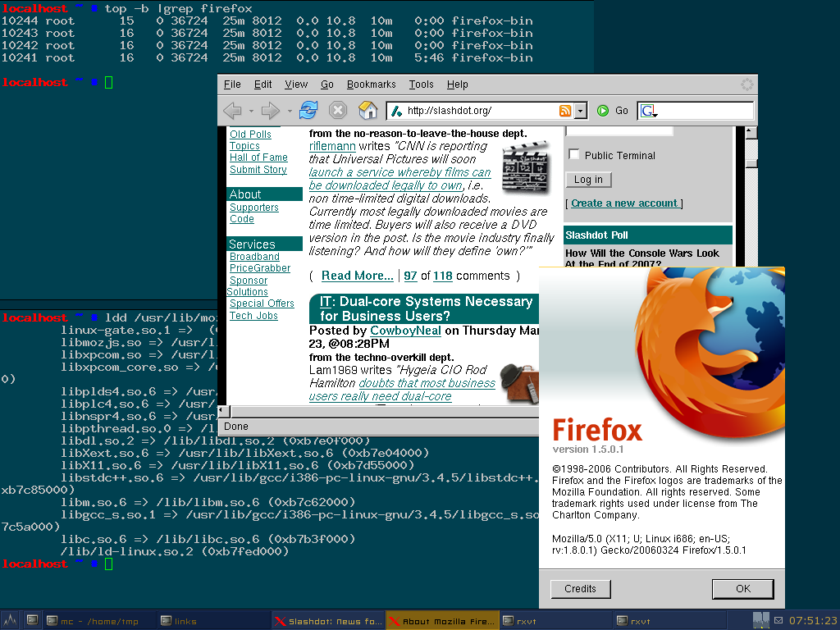Click the RSS feed icon in address bar
The height and width of the screenshot is (630, 840).
tap(565, 111)
